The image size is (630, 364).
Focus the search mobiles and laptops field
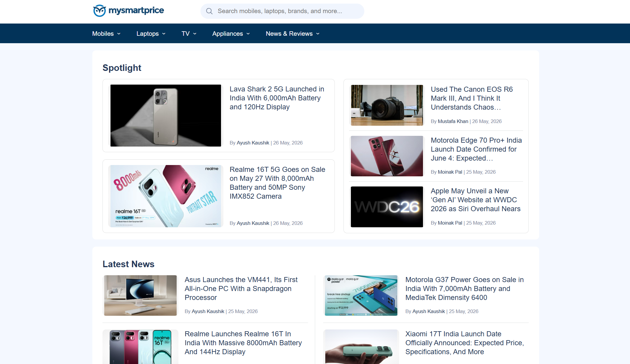(x=282, y=11)
